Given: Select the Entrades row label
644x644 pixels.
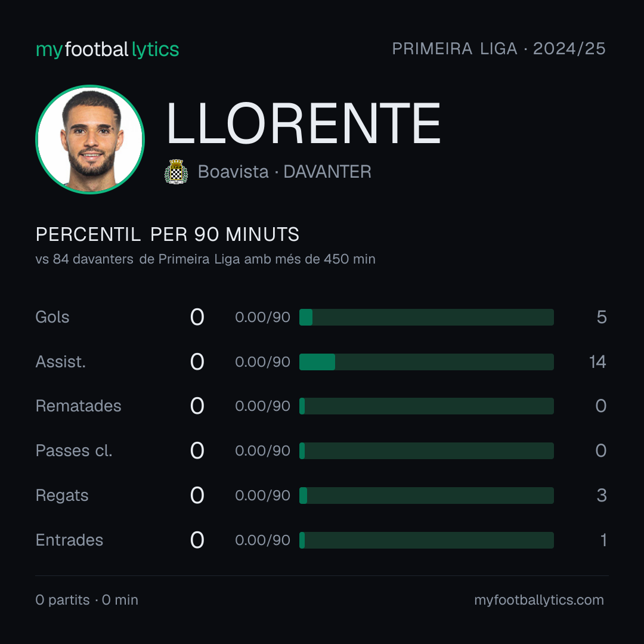Looking at the screenshot, I should (69, 540).
